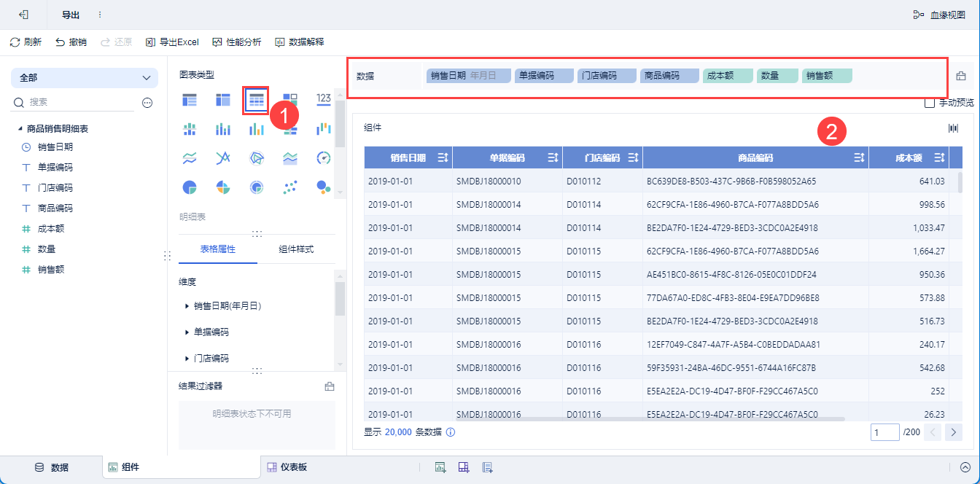Select the detail table chart type icon
Image resolution: width=980 pixels, height=484 pixels.
tap(256, 101)
